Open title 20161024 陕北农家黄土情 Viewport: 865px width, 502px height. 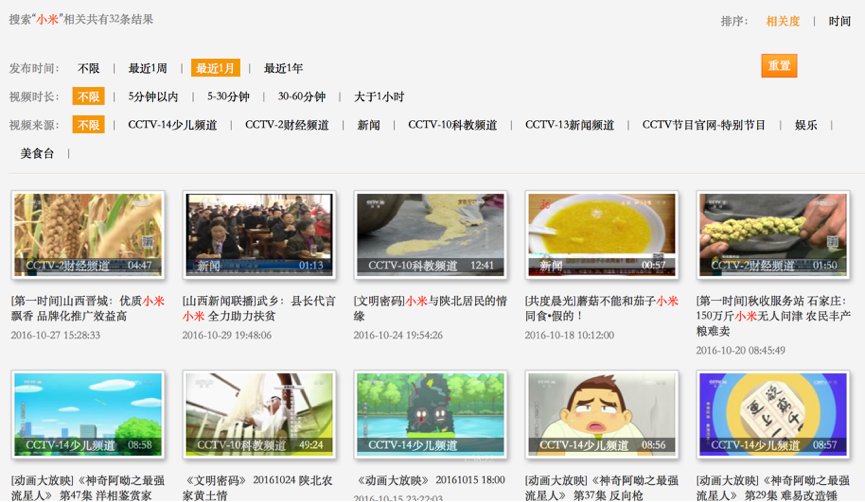(259, 488)
